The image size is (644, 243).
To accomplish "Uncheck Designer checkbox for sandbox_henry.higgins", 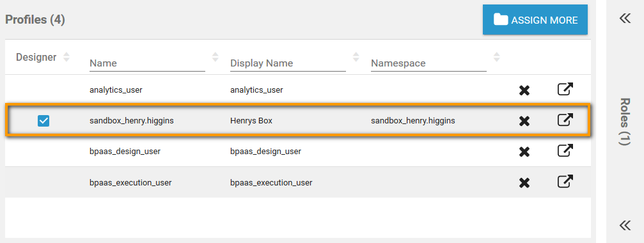I will (43, 121).
